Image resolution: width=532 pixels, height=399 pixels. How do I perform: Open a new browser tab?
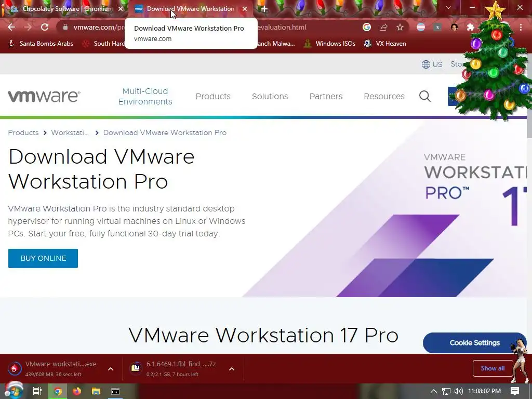point(264,9)
